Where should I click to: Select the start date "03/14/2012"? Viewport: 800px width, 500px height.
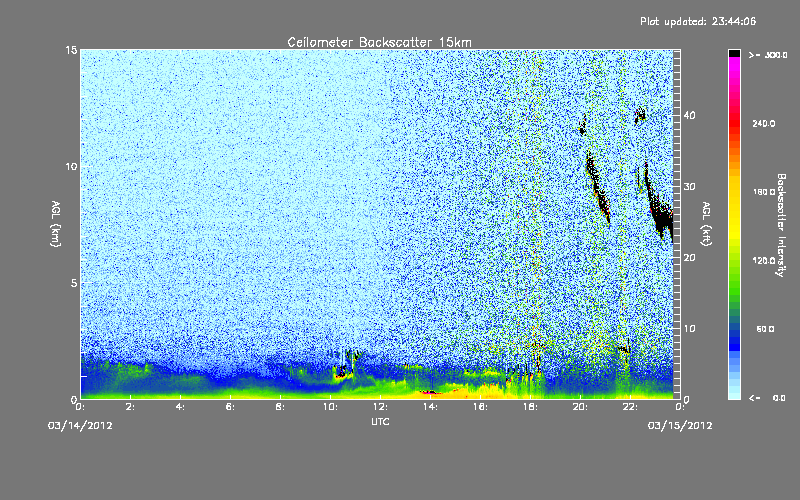coord(80,426)
